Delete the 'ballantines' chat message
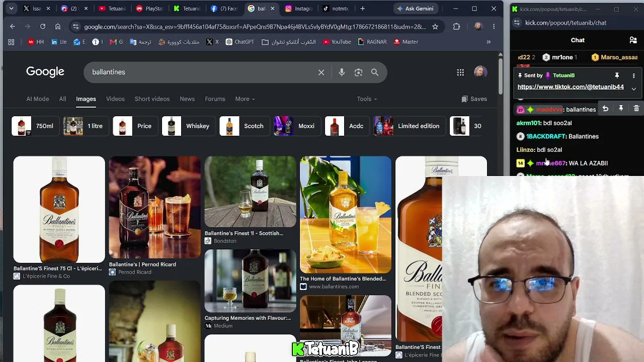 tap(636, 109)
